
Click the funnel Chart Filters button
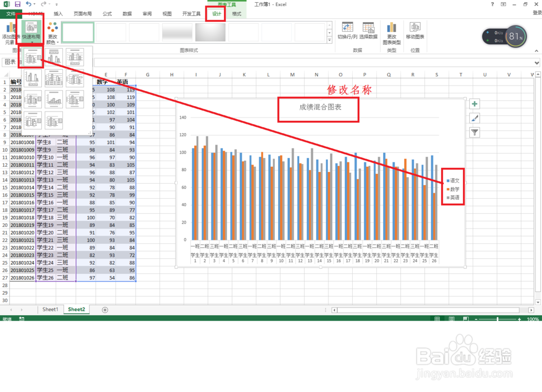[x=475, y=132]
